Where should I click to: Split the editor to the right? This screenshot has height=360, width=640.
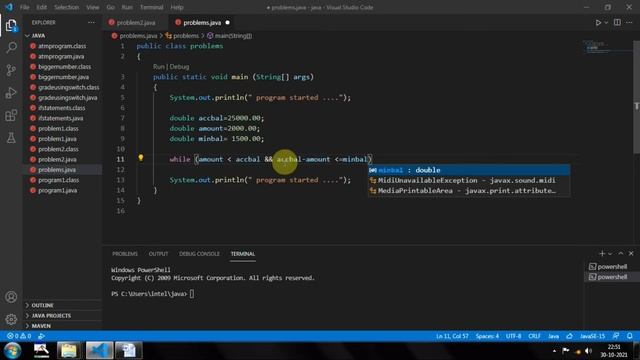tap(617, 22)
